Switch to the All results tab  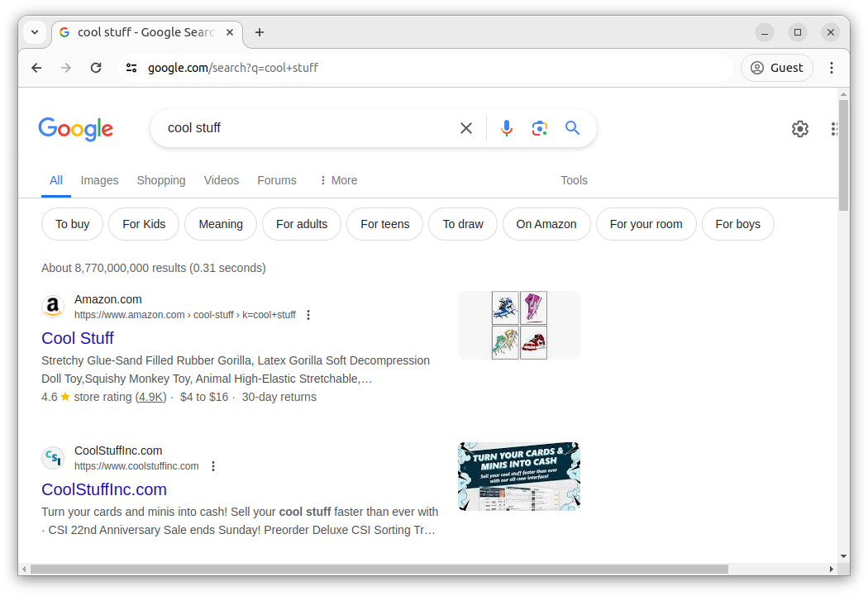pyautogui.click(x=56, y=180)
